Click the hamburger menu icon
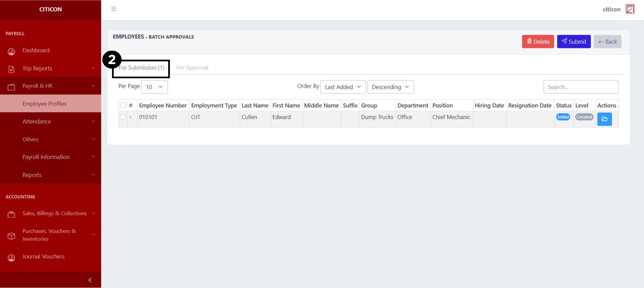 114,9
